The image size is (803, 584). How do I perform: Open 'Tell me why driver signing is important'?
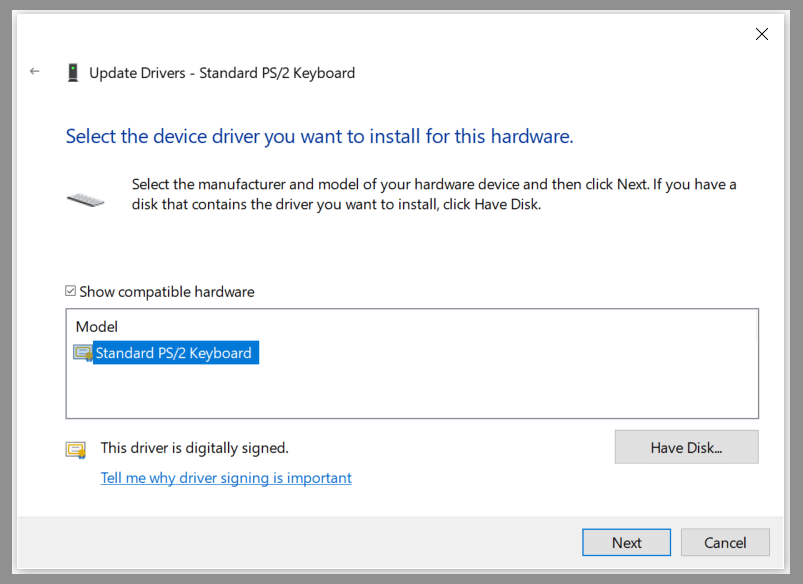pyautogui.click(x=226, y=478)
